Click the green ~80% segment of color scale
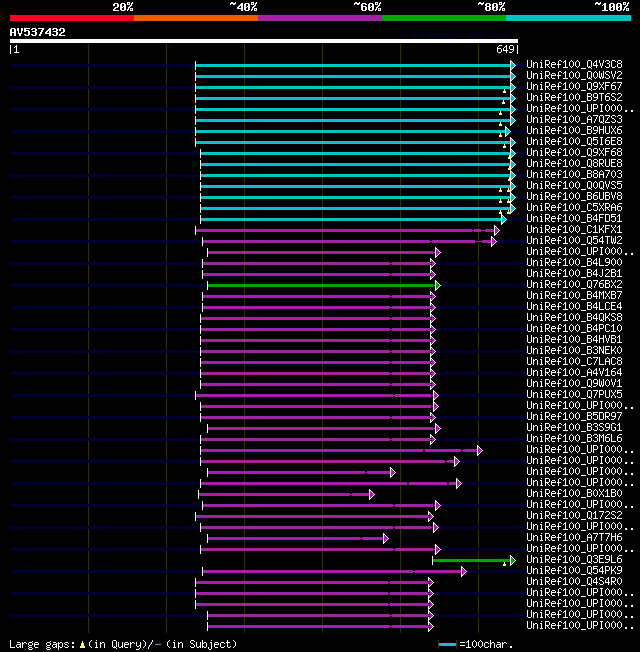The height and width of the screenshot is (652, 640). click(x=444, y=18)
